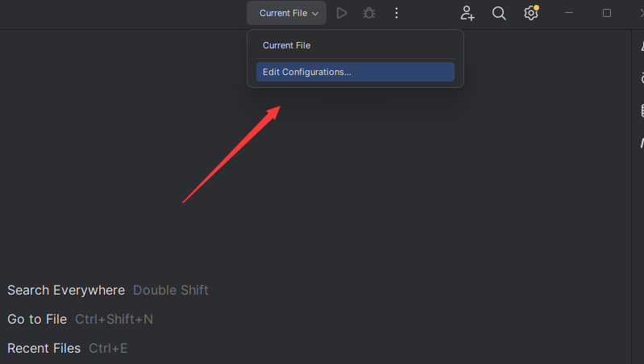Click the Search Everywhere hint text

coord(66,290)
